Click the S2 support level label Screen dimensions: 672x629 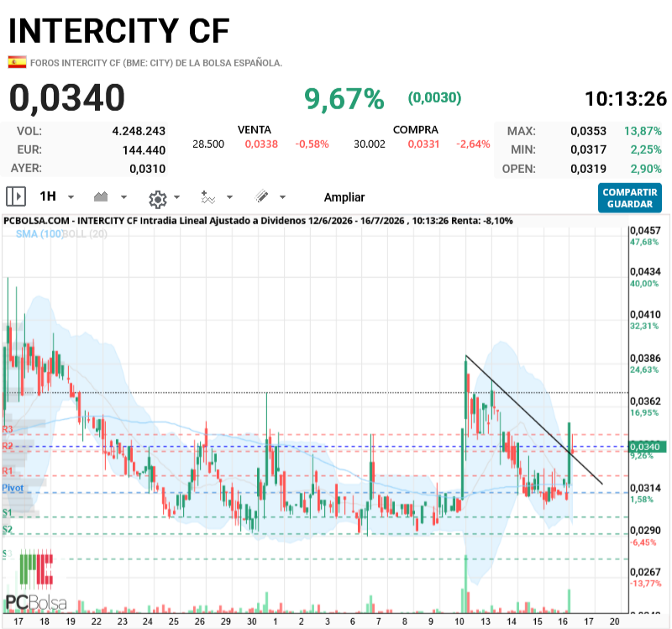(7, 529)
